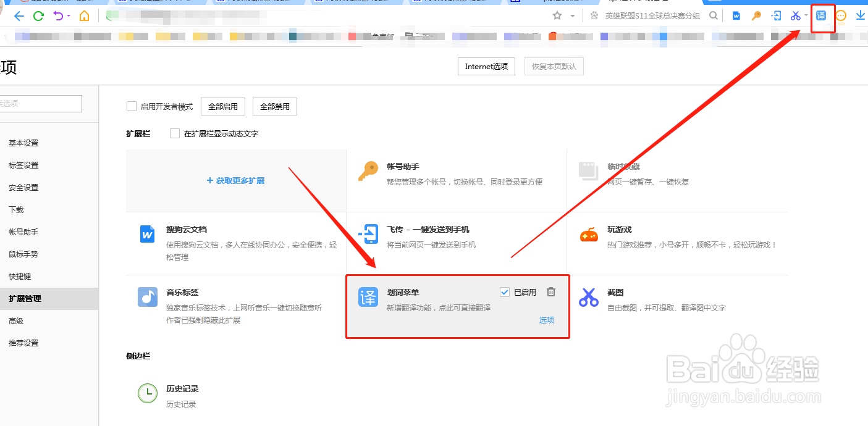Click the 划词菜单 extension title

[403, 293]
